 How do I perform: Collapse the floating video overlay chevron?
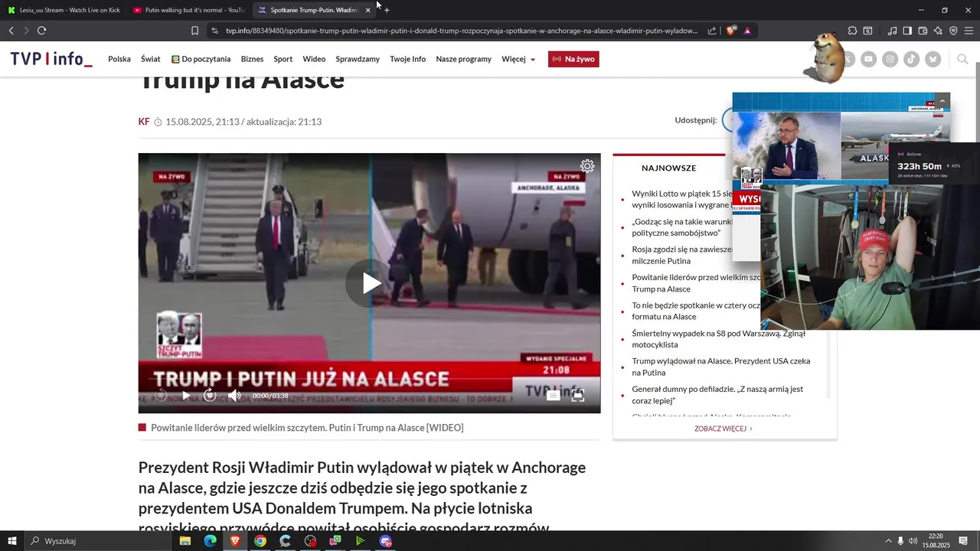[x=943, y=100]
